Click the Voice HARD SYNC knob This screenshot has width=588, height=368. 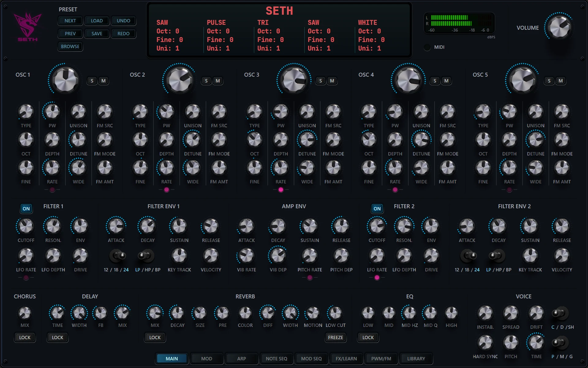(x=485, y=343)
